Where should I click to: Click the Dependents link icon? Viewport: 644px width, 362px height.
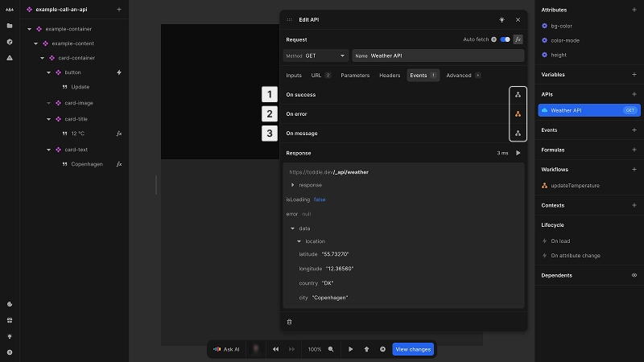634,275
